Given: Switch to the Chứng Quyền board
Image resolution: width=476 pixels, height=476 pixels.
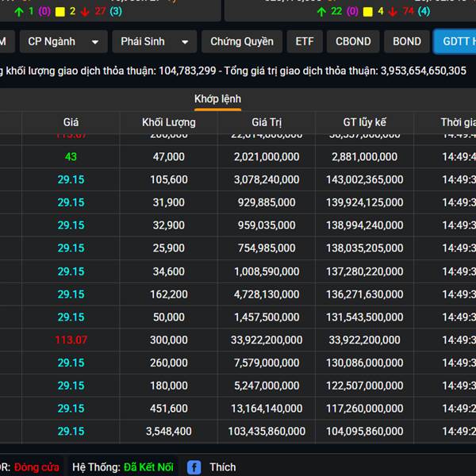Looking at the screenshot, I should 242,41.
